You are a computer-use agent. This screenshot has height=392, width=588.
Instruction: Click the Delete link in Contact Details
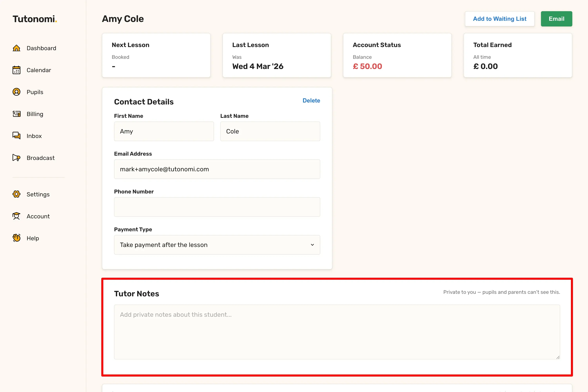(311, 101)
